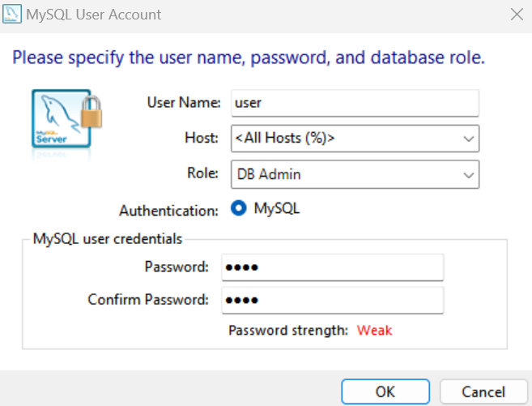The image size is (532, 406).
Task: Click the 'Host:' label
Action: [202, 138]
